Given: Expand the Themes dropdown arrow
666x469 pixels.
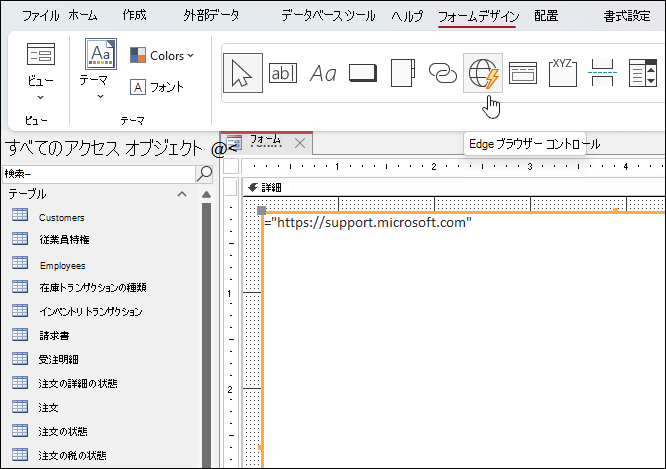Looking at the screenshot, I should (100, 96).
